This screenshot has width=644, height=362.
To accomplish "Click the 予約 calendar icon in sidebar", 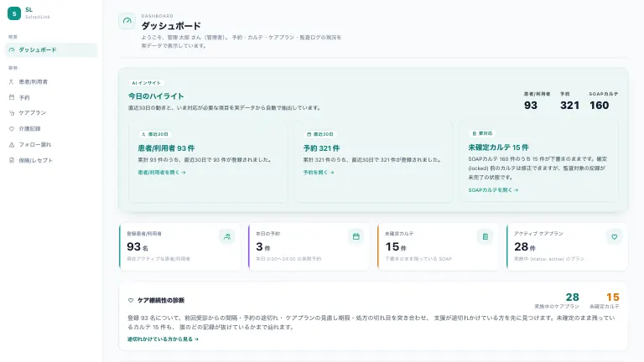I will coord(12,97).
